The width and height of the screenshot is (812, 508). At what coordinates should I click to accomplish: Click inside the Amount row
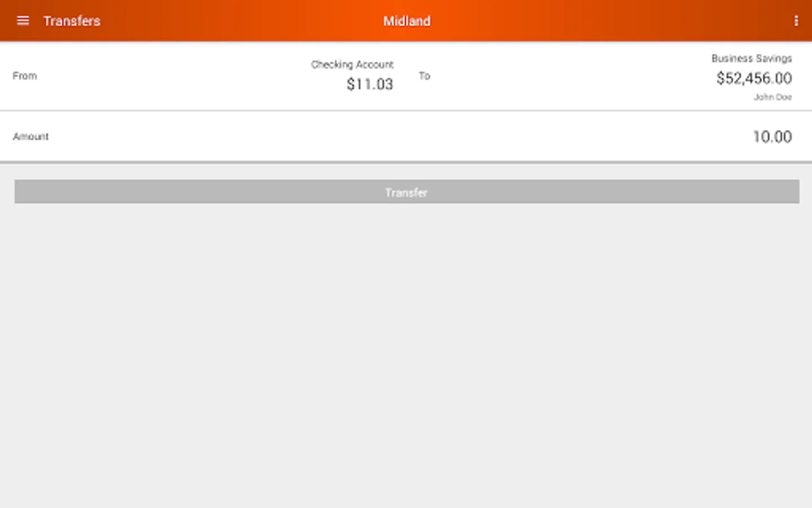[x=406, y=137]
